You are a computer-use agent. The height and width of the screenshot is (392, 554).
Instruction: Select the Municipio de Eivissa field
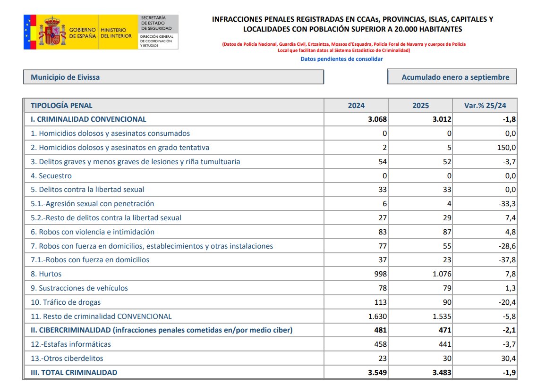[173, 77]
